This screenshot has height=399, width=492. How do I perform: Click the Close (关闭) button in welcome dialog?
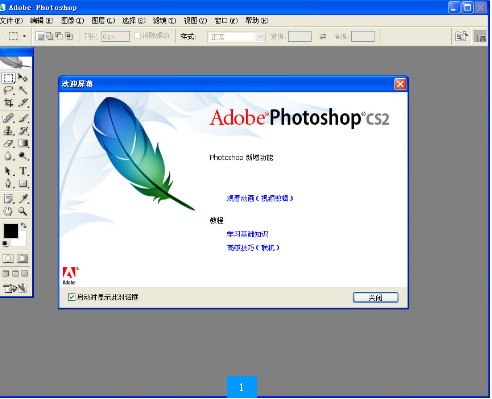point(376,298)
